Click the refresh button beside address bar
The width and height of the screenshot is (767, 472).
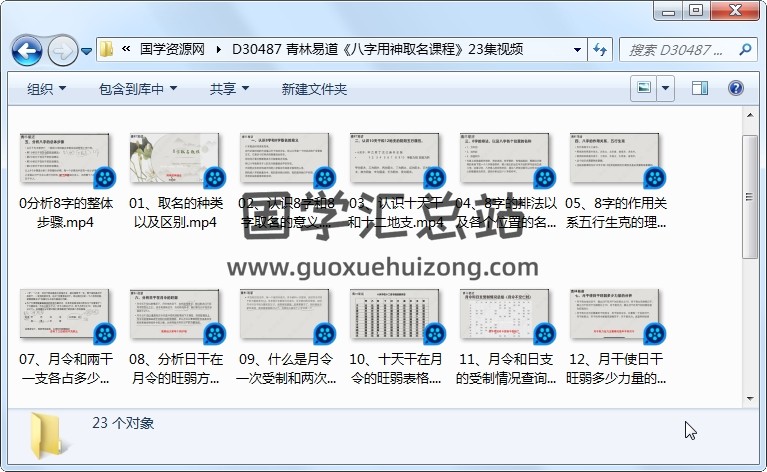tap(600, 49)
